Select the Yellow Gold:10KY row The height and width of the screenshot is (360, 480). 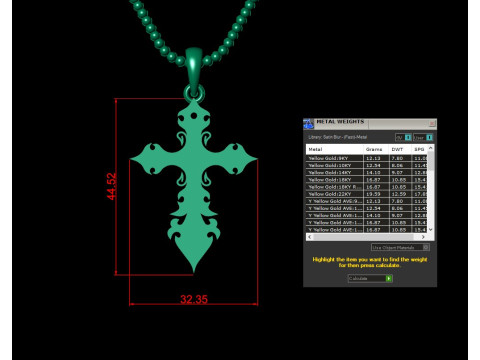pyautogui.click(x=367, y=165)
